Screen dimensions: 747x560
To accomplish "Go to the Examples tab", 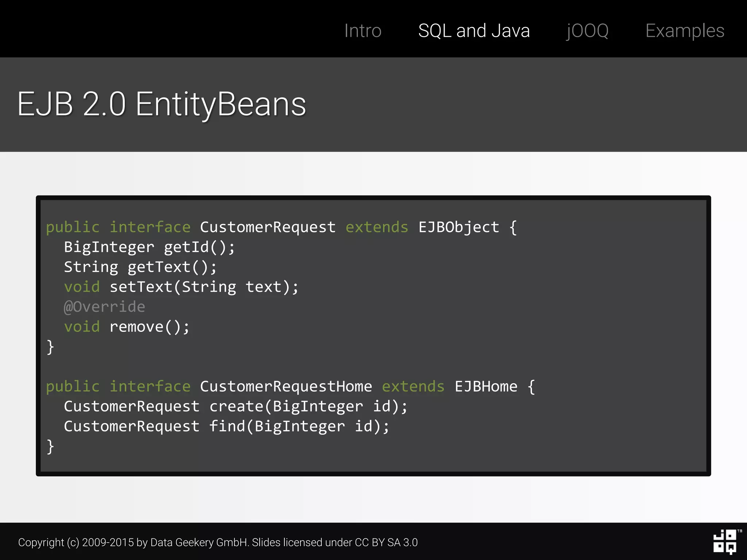I will tap(685, 31).
